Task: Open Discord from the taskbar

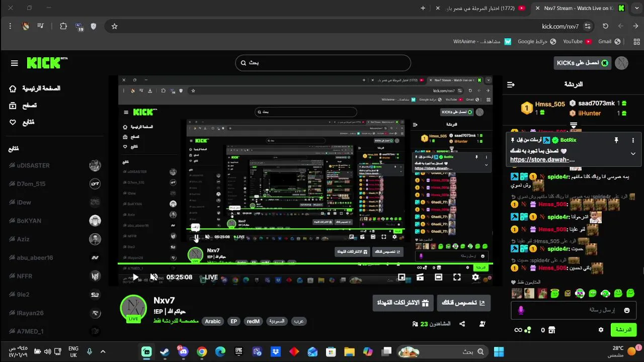Action: (183, 352)
